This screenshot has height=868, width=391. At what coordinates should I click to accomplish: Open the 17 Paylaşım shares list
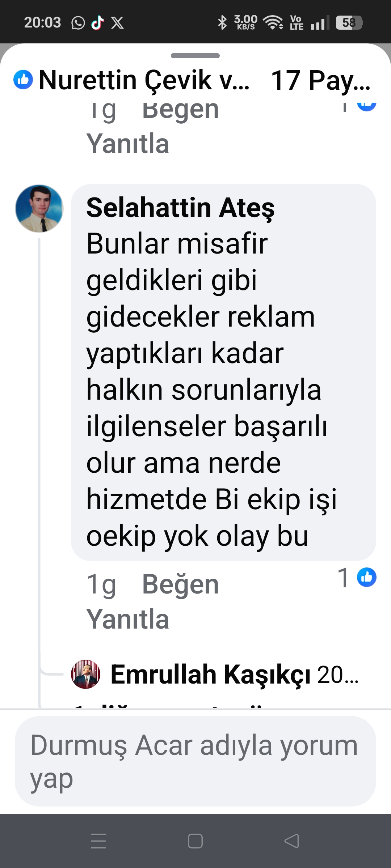[x=321, y=80]
